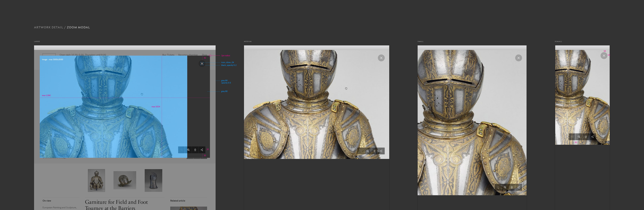644x210 pixels.
Task: Click disabled zoom in icon, Large modal
Action: tap(182, 150)
